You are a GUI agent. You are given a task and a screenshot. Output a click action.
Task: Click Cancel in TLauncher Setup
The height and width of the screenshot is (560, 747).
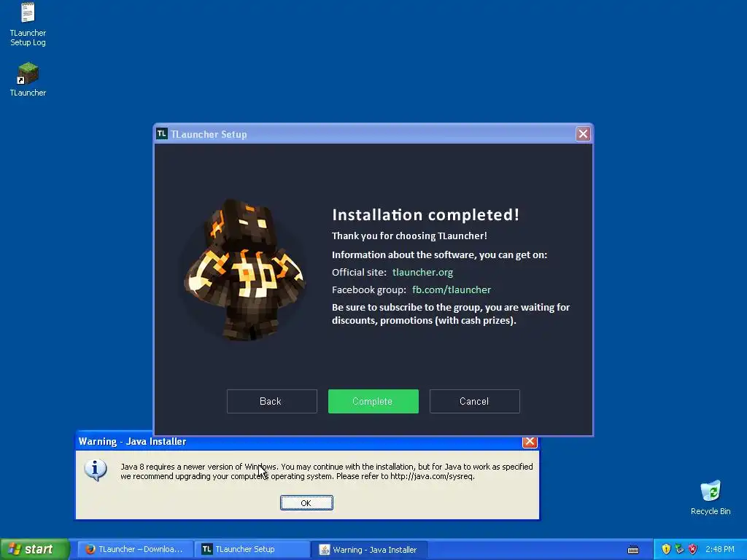point(474,402)
